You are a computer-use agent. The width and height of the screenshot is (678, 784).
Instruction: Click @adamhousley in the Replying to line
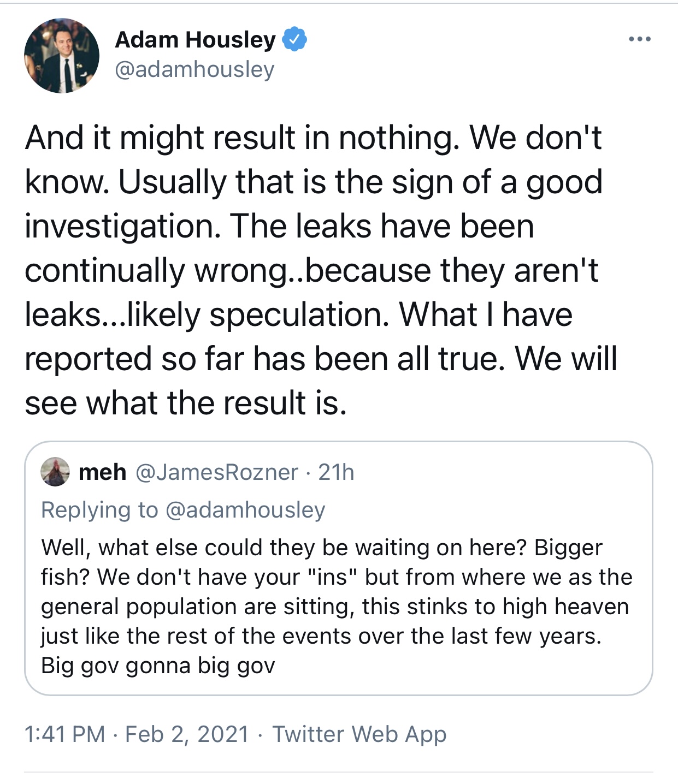pos(245,510)
